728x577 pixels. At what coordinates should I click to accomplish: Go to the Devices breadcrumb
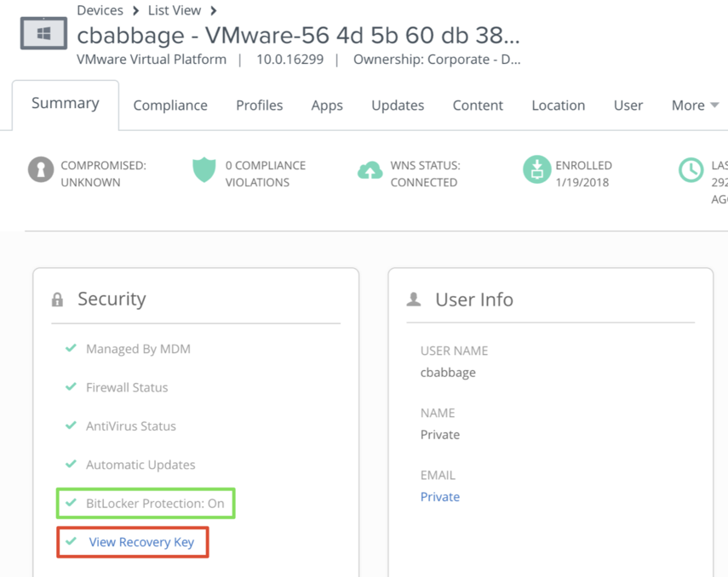pyautogui.click(x=100, y=11)
